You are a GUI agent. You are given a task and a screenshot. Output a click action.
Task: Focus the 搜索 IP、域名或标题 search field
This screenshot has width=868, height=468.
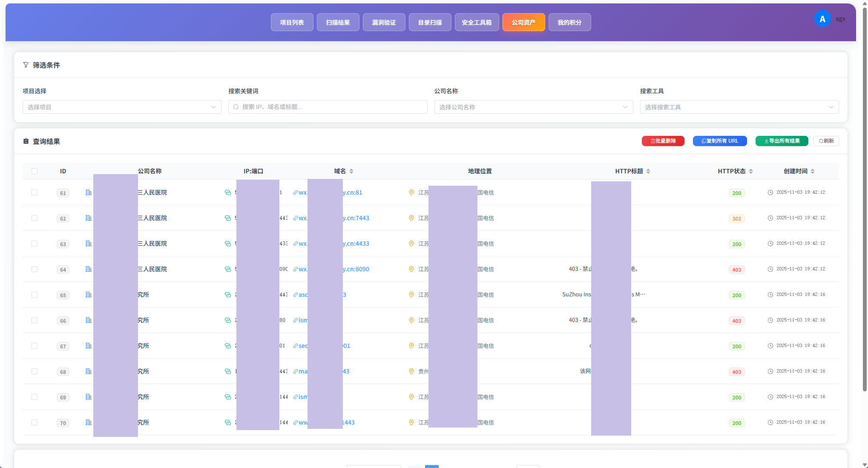(x=328, y=107)
